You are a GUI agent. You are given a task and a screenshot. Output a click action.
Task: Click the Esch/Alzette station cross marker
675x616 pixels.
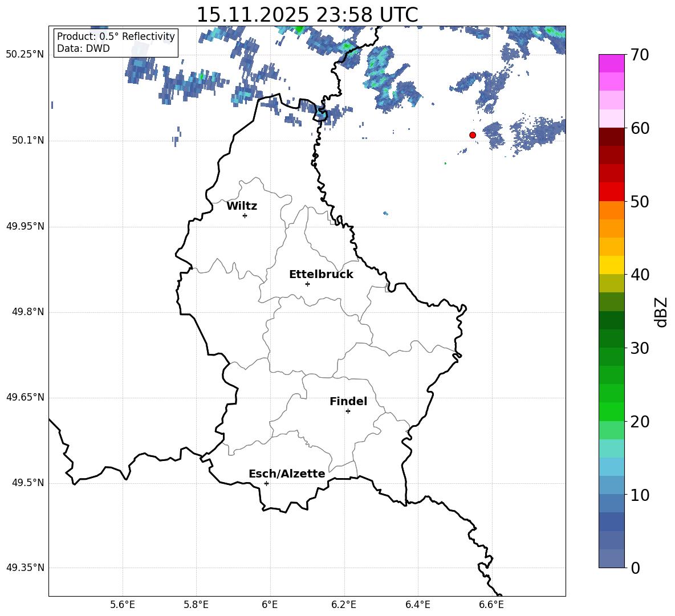(266, 483)
